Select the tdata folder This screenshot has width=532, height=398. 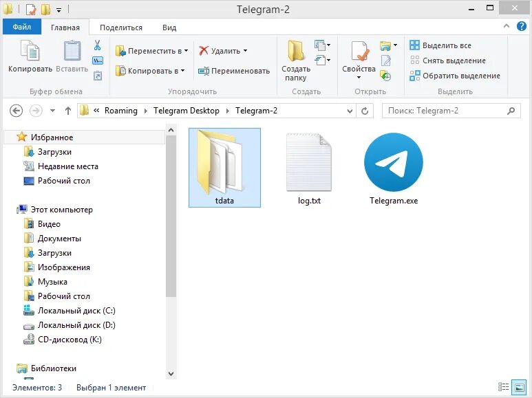click(x=224, y=168)
